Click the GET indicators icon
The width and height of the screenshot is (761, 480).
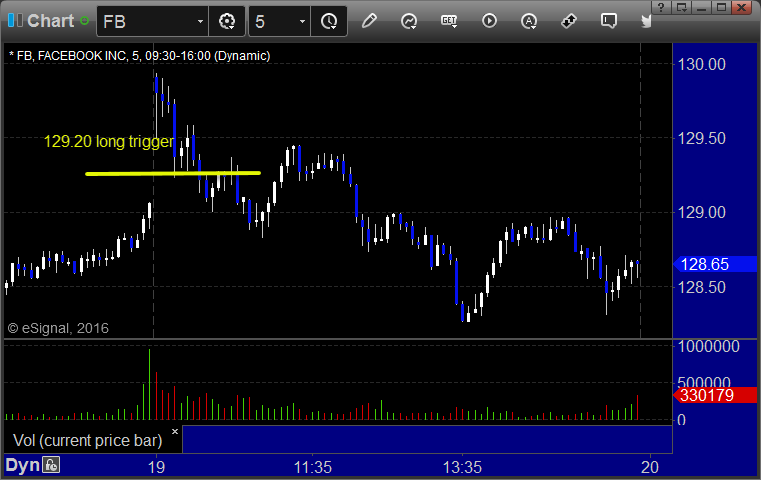(449, 21)
